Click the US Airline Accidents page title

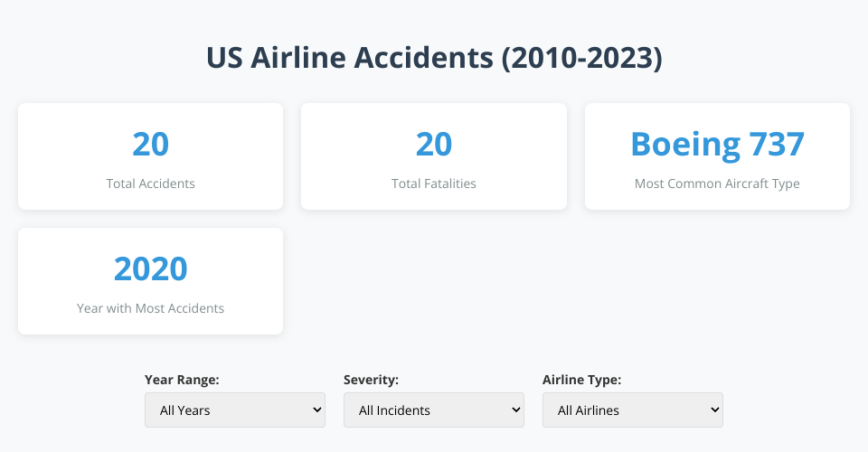(x=434, y=57)
